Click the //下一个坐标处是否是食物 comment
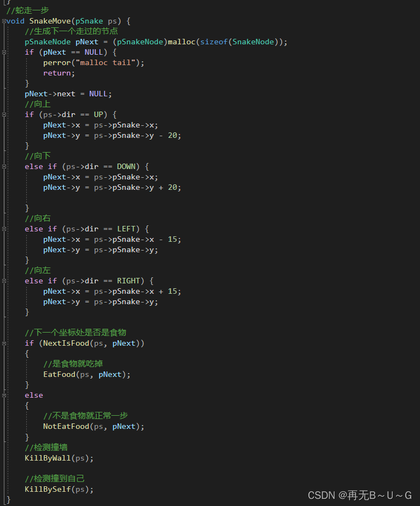Screen dimensions: 420x506 point(75,333)
